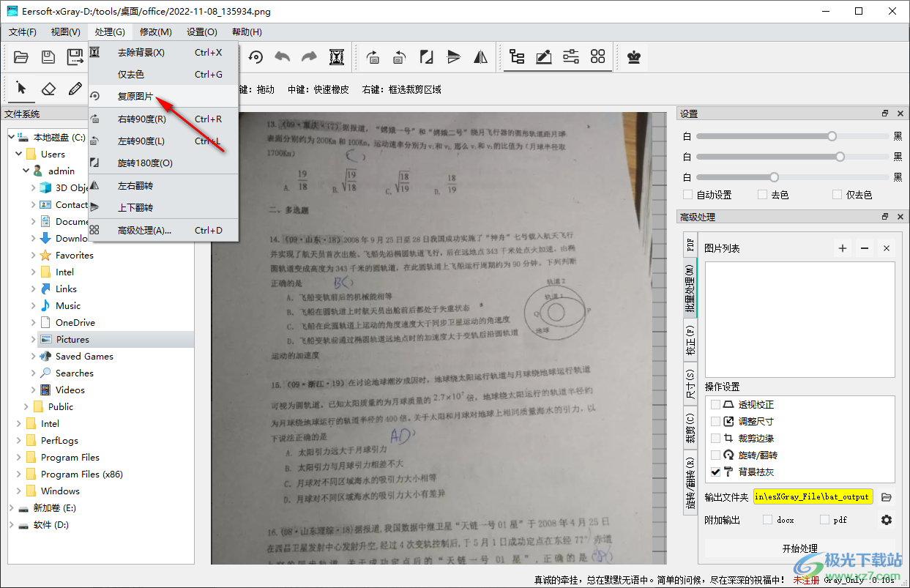This screenshot has width=910, height=588.
Task: Tick the 去色 checkbox in settings panel
Action: [x=762, y=195]
